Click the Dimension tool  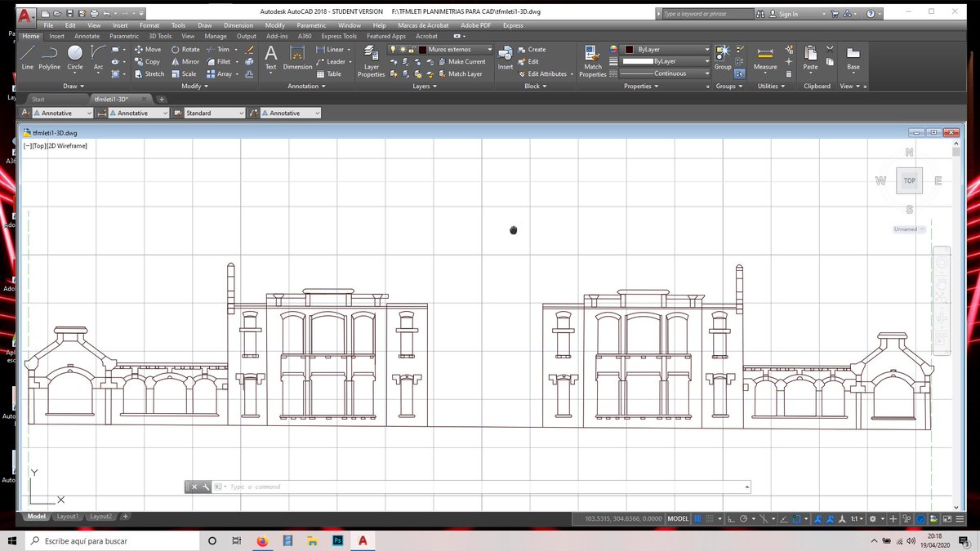point(298,57)
